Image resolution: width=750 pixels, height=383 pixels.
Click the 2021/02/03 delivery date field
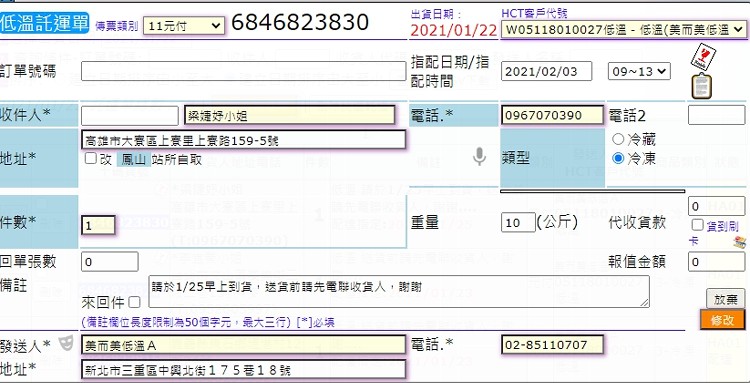point(547,71)
